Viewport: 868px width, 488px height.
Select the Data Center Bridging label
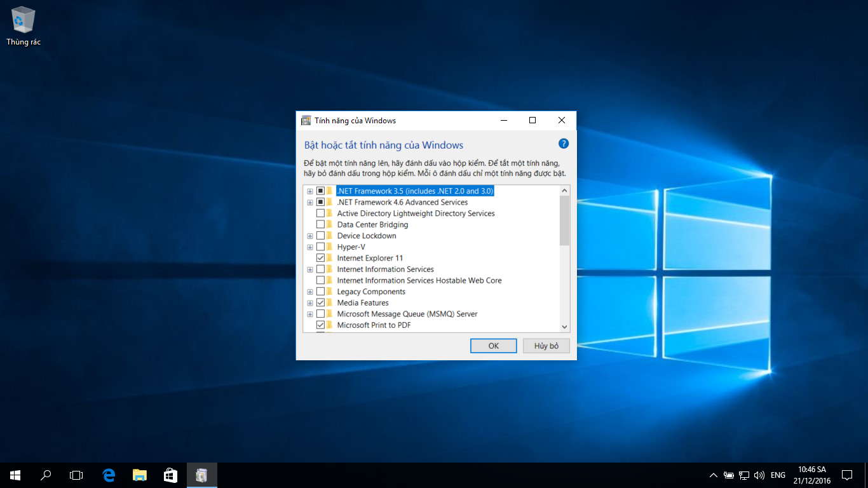pyautogui.click(x=372, y=224)
